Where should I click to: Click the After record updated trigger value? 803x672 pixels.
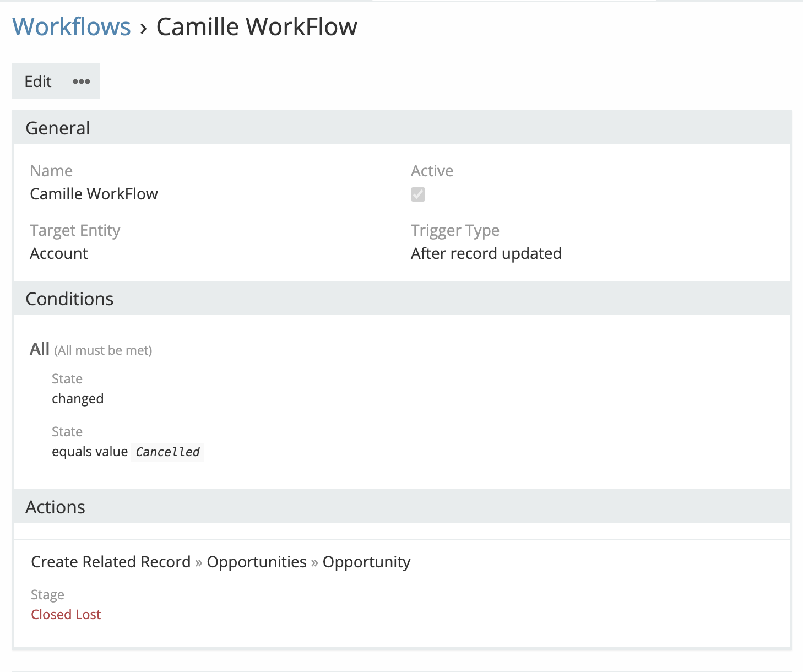coord(486,253)
